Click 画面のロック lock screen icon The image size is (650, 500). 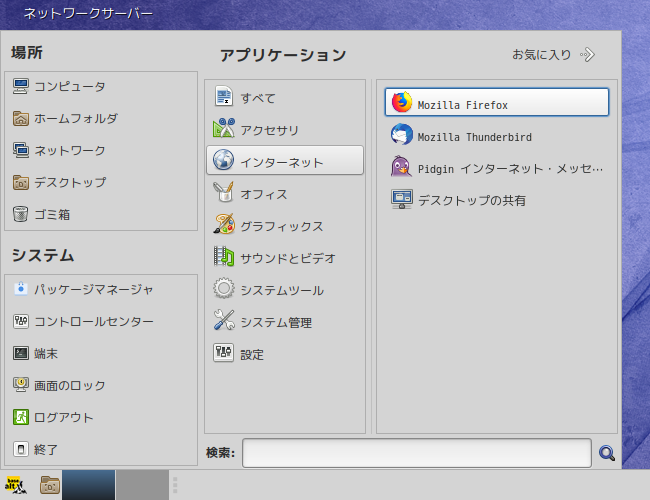tap(21, 385)
